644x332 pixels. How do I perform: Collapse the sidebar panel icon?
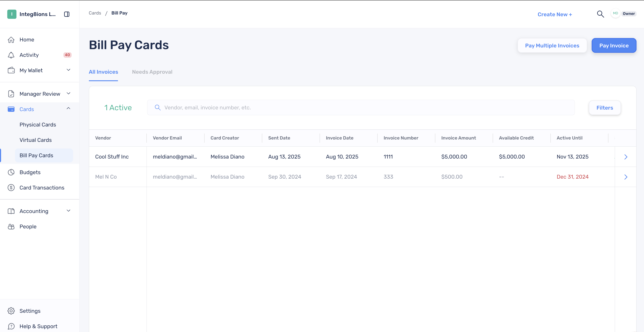pyautogui.click(x=67, y=14)
